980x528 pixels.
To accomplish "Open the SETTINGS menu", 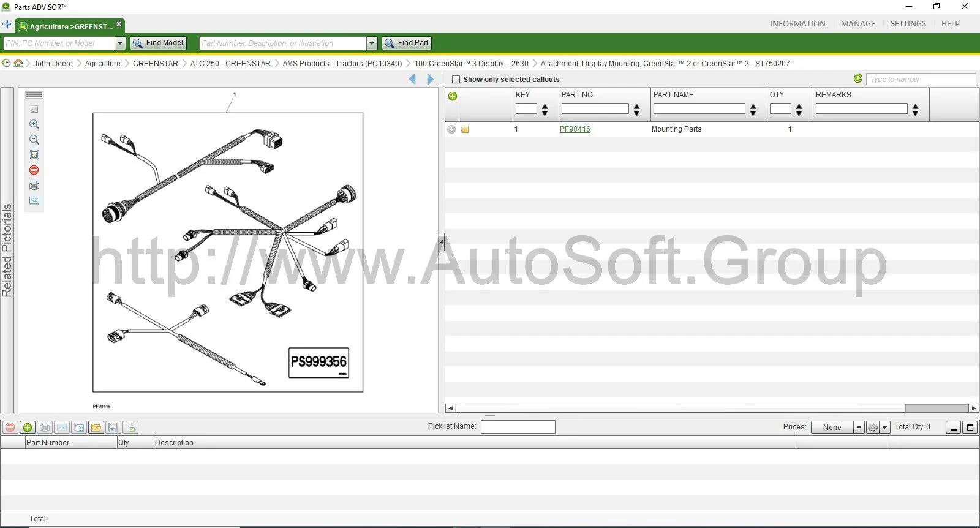I will point(908,24).
